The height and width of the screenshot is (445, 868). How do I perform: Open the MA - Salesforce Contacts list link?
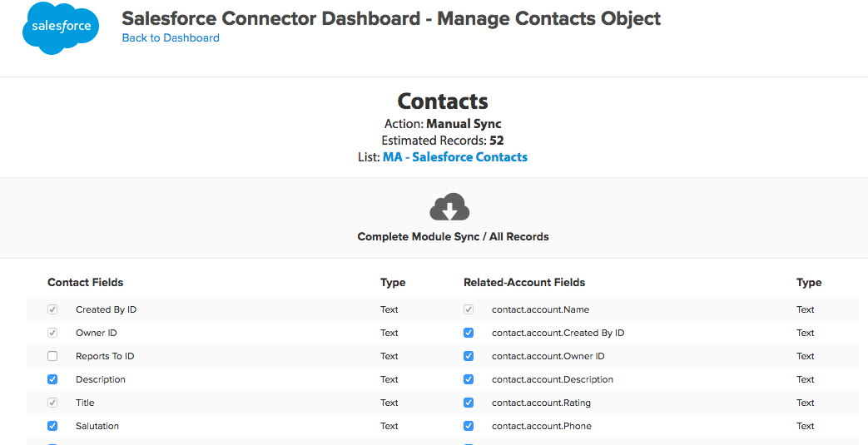[x=455, y=156]
